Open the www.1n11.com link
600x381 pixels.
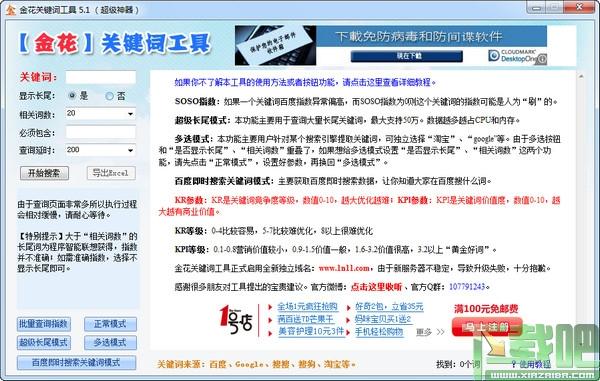click(x=344, y=268)
